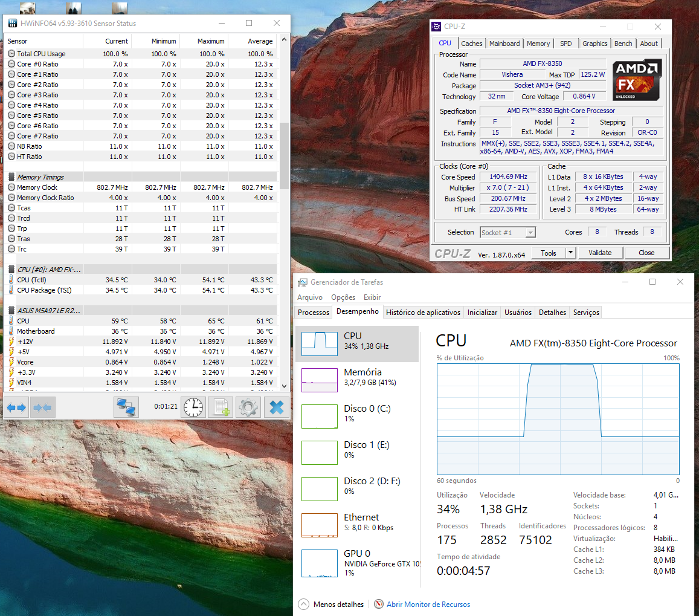Switch to the Processos tab
Screen dimensions: 699x616
[x=314, y=313]
